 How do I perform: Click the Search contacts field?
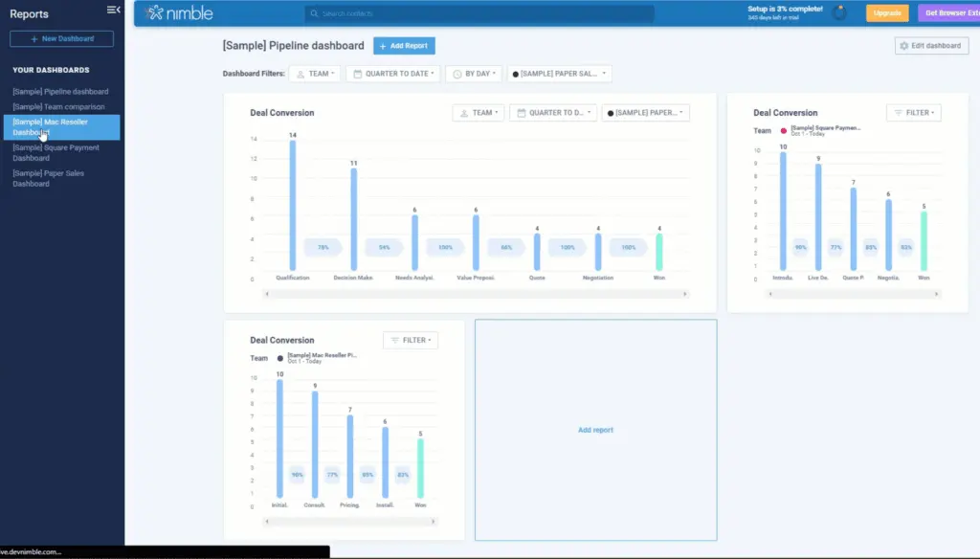pyautogui.click(x=479, y=13)
